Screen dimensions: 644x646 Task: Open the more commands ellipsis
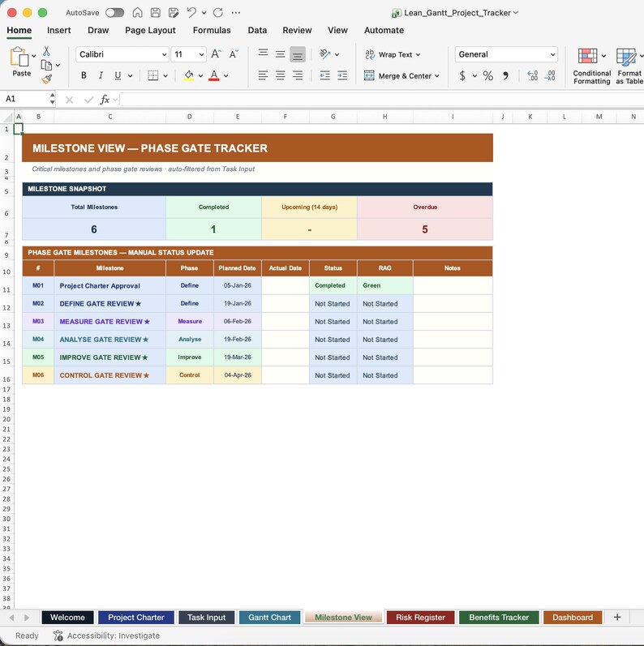[236, 13]
